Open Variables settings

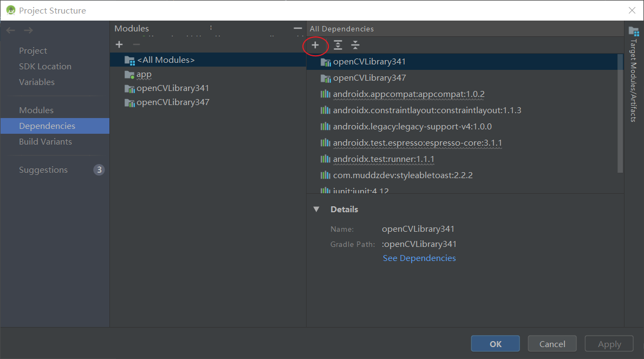[36, 82]
